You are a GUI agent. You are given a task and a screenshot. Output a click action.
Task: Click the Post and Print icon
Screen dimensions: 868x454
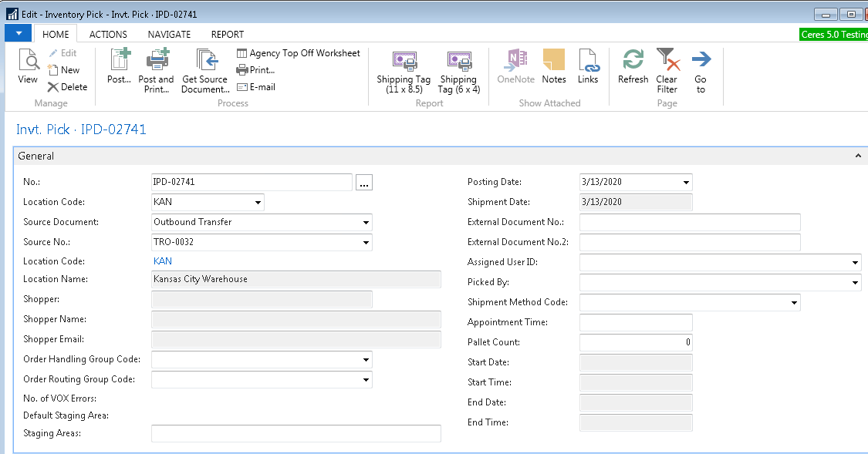pyautogui.click(x=157, y=62)
